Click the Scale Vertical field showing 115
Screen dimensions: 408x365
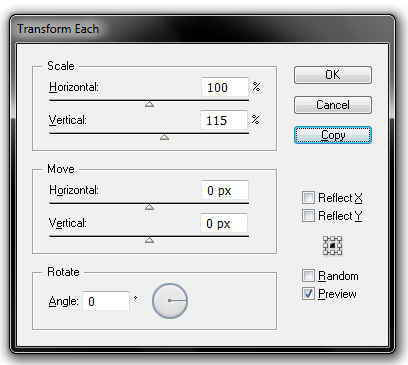[x=224, y=120]
